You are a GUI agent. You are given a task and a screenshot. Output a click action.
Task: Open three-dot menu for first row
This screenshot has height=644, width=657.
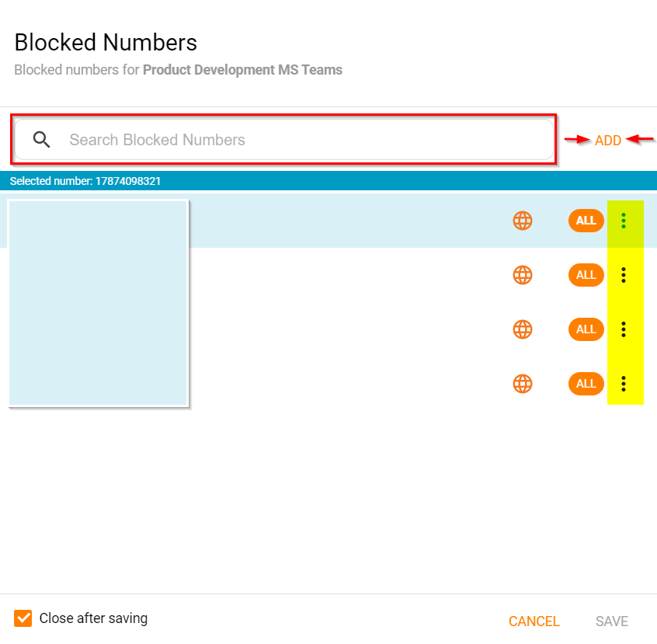tap(624, 221)
